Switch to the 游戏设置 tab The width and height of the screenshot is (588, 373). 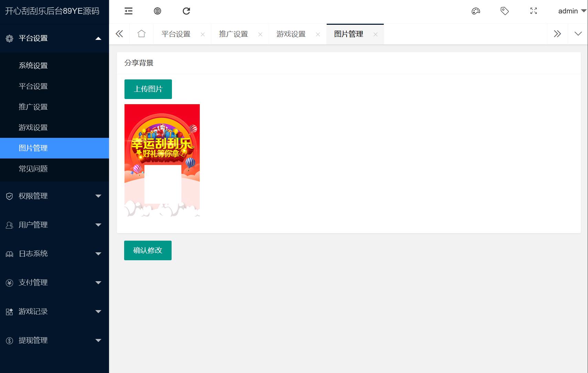point(291,34)
